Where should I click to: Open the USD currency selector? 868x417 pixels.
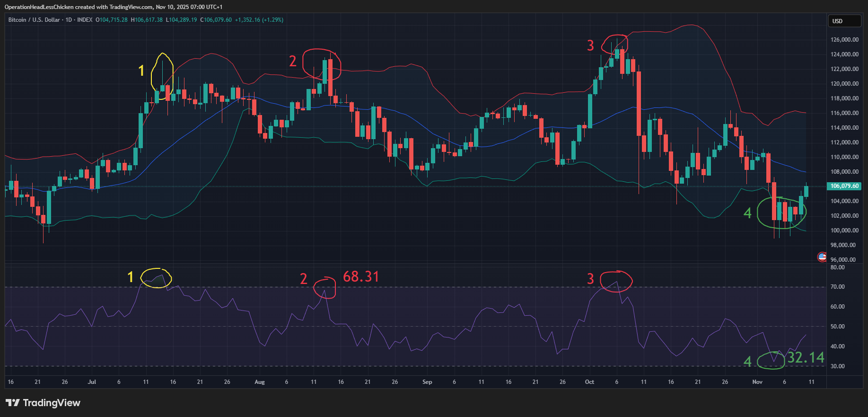click(x=844, y=21)
